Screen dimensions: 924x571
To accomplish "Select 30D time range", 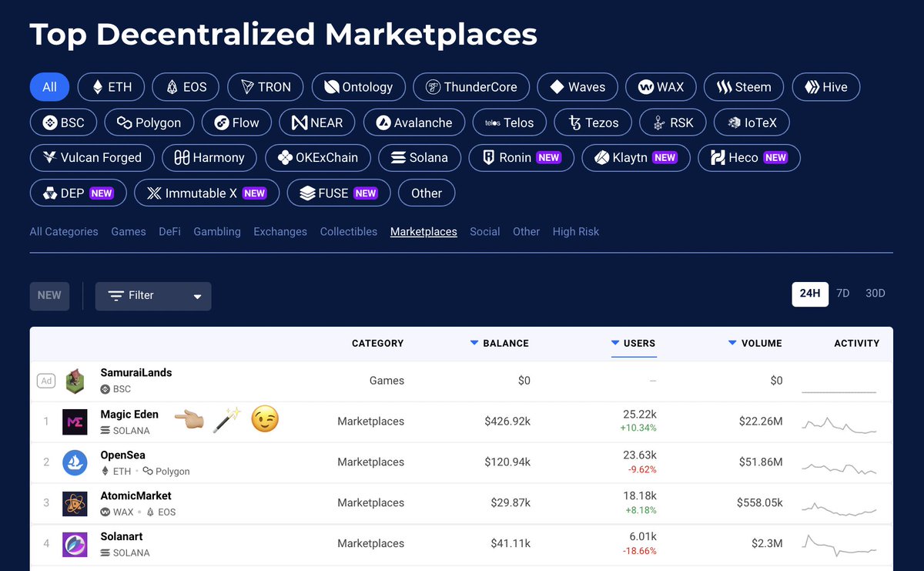I will coord(875,294).
